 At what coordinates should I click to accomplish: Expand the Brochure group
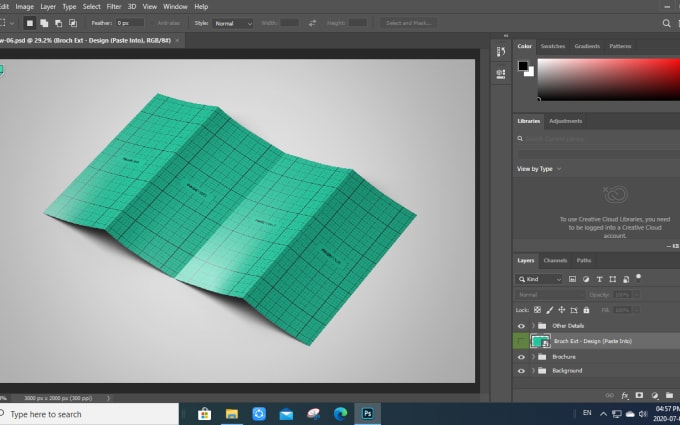pos(533,357)
